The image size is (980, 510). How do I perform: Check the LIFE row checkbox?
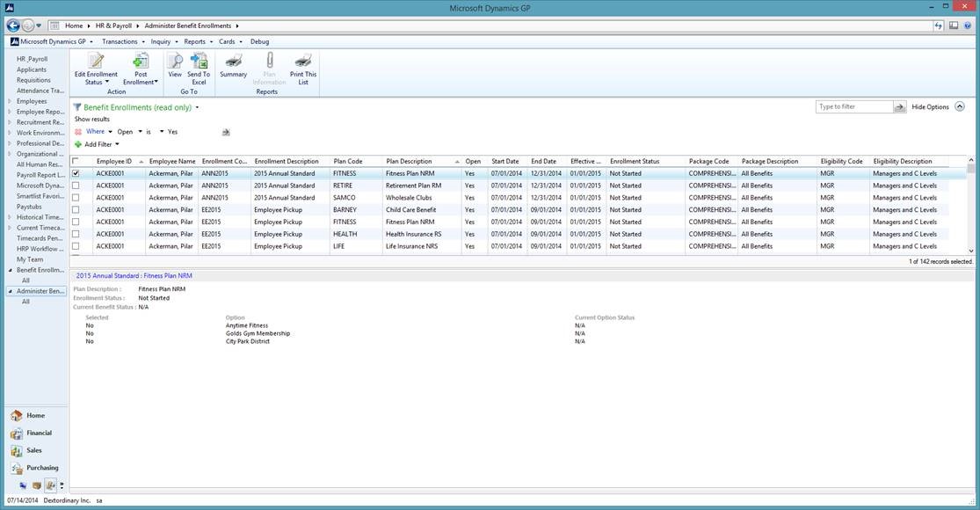click(x=76, y=246)
